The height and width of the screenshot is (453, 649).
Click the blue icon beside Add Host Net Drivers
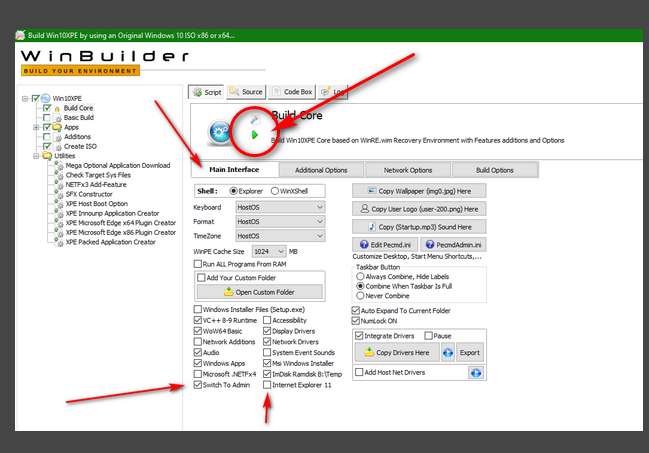pyautogui.click(x=476, y=373)
